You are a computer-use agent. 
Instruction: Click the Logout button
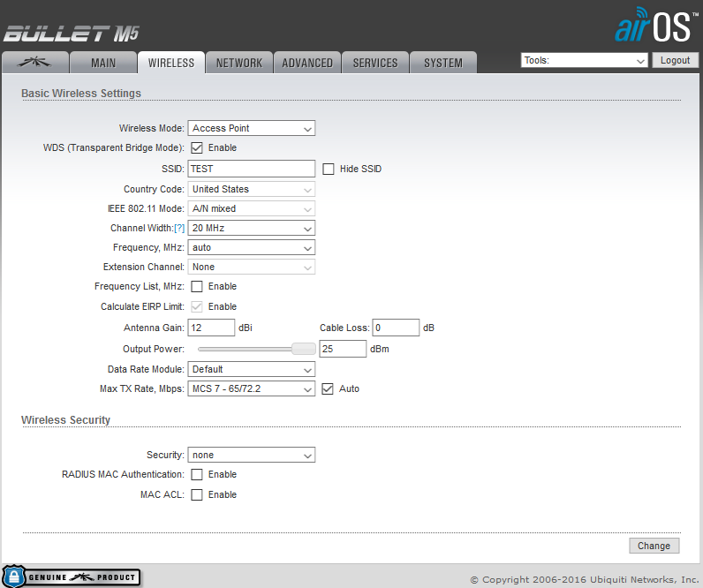675,60
